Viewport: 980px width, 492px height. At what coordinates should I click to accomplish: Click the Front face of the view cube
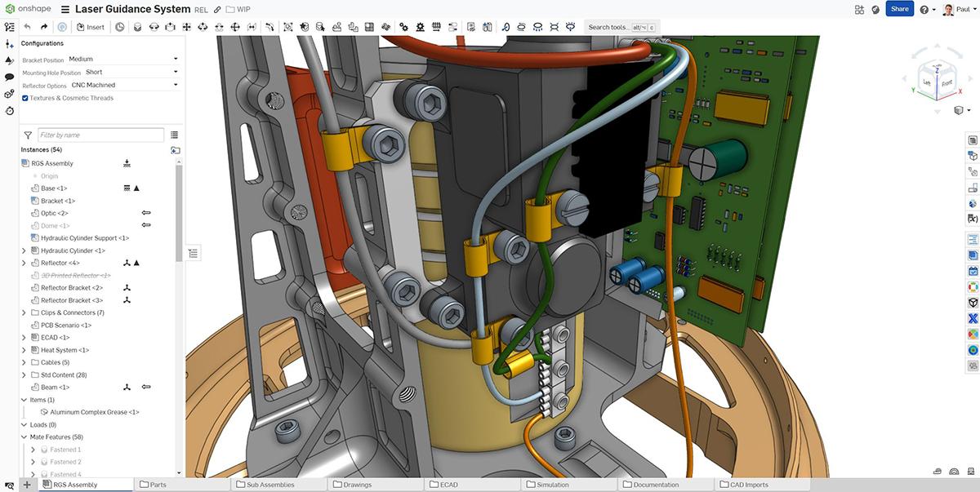pos(945,82)
